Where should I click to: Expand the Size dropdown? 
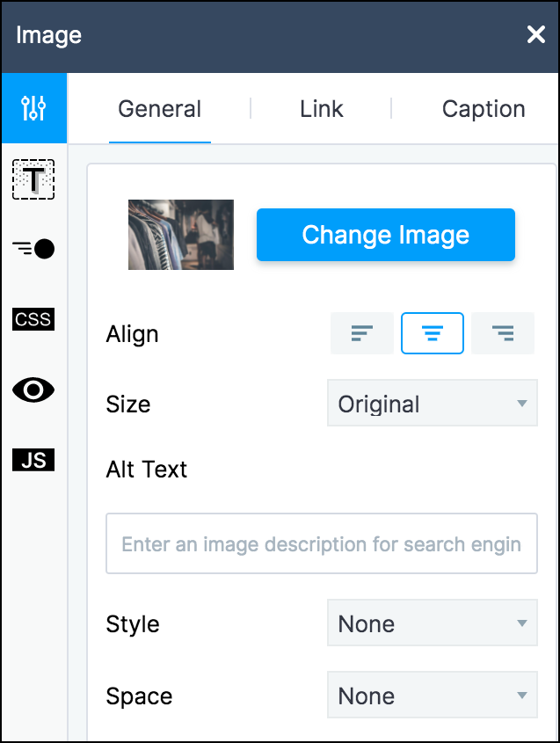[x=432, y=404]
